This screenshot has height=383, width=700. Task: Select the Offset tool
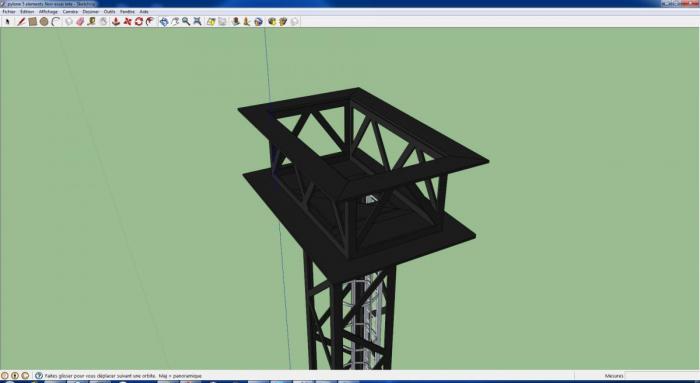pyautogui.click(x=150, y=21)
